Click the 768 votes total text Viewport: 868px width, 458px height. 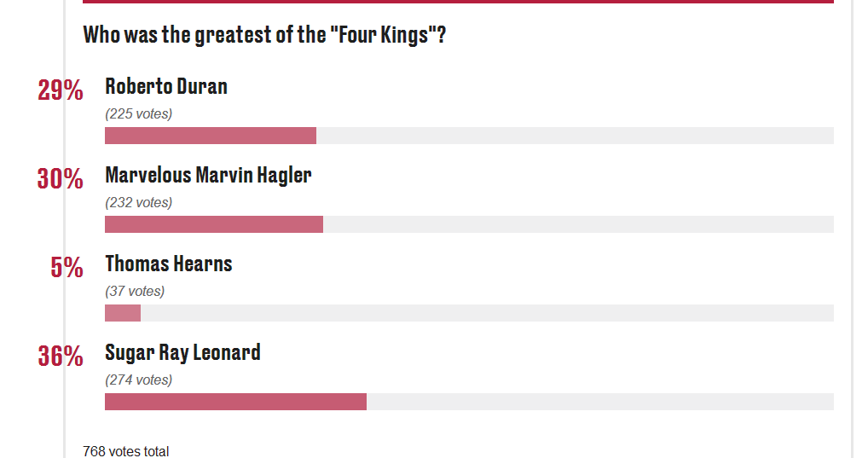tap(125, 451)
